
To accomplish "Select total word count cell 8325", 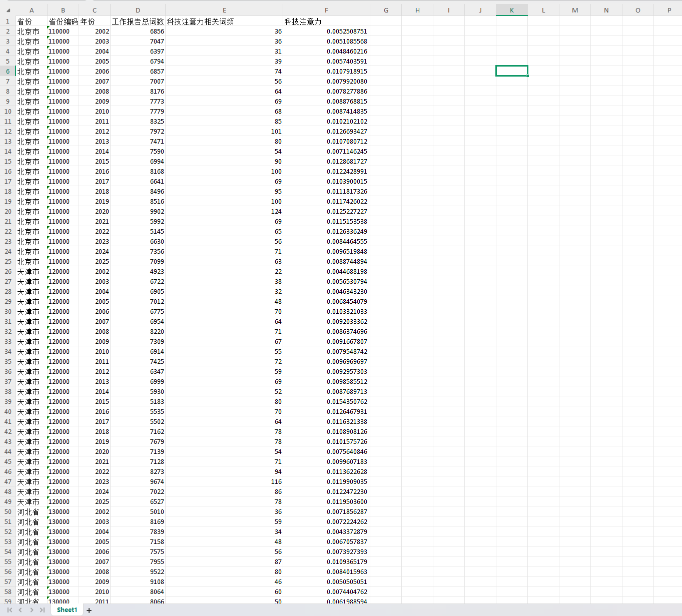I will click(x=138, y=122).
